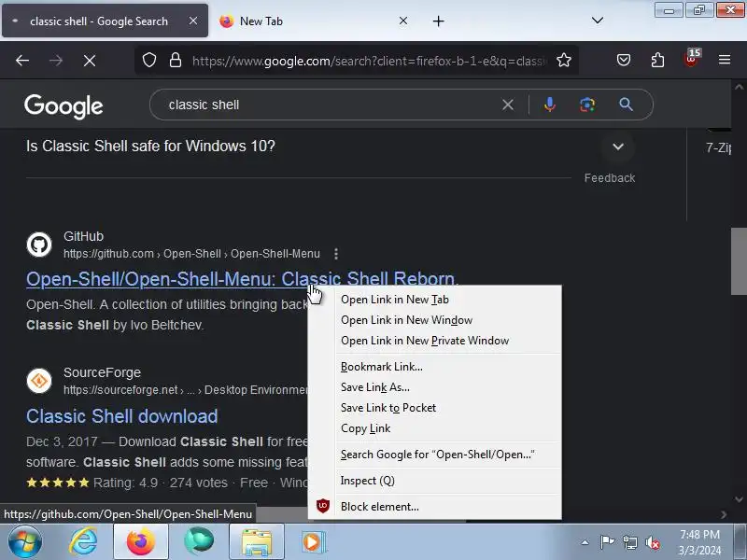The width and height of the screenshot is (747, 560).
Task: Show hidden system tray icons
Action: pyautogui.click(x=585, y=542)
